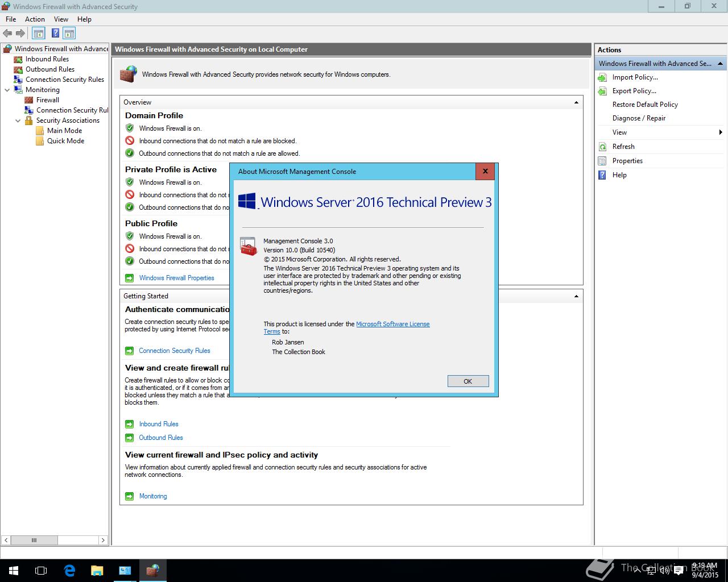Open the Action menu
Screen dimensions: 728x582
[35, 19]
